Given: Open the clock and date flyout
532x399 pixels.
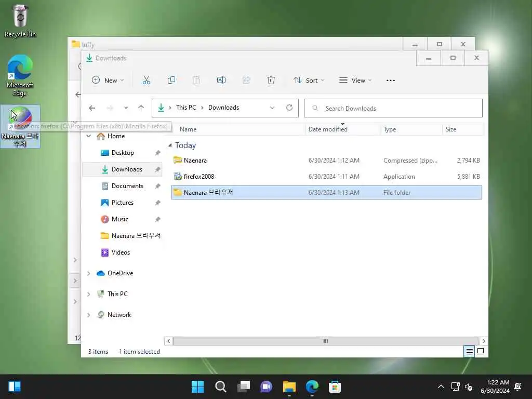Looking at the screenshot, I should pos(495,387).
